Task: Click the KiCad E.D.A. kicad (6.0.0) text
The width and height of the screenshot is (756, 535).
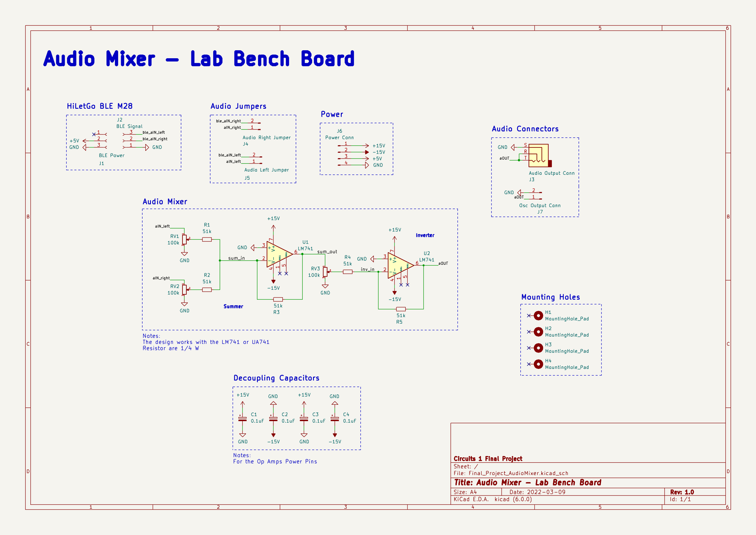Action: point(493,499)
